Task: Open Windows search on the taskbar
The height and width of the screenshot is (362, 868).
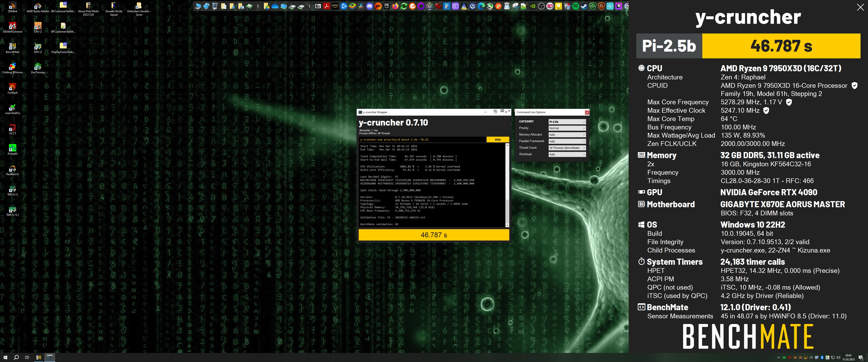Action: coord(16,358)
